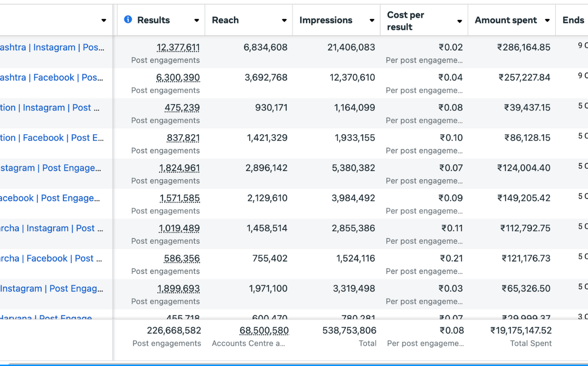Click the total reach value 68,500,580
Image resolution: width=588 pixels, height=366 pixels.
(x=264, y=331)
